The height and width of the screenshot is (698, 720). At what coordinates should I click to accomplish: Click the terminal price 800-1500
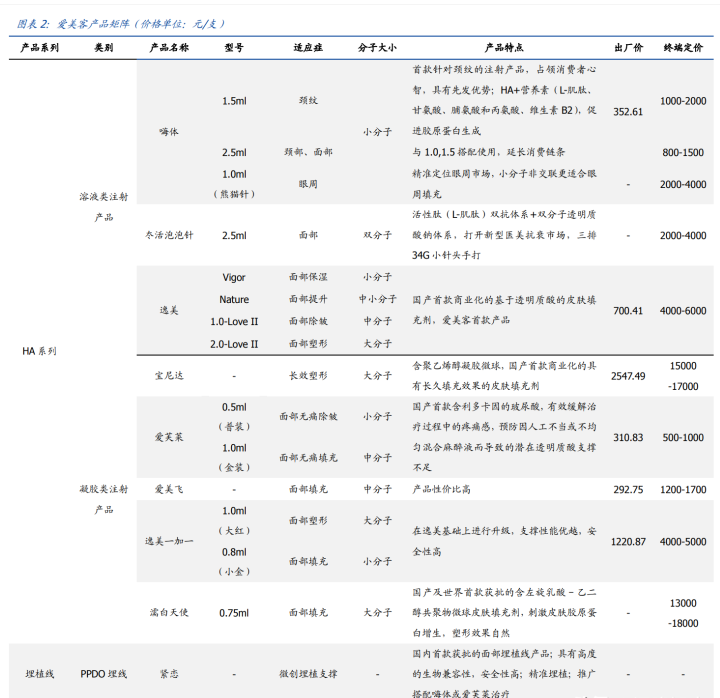pos(683,152)
